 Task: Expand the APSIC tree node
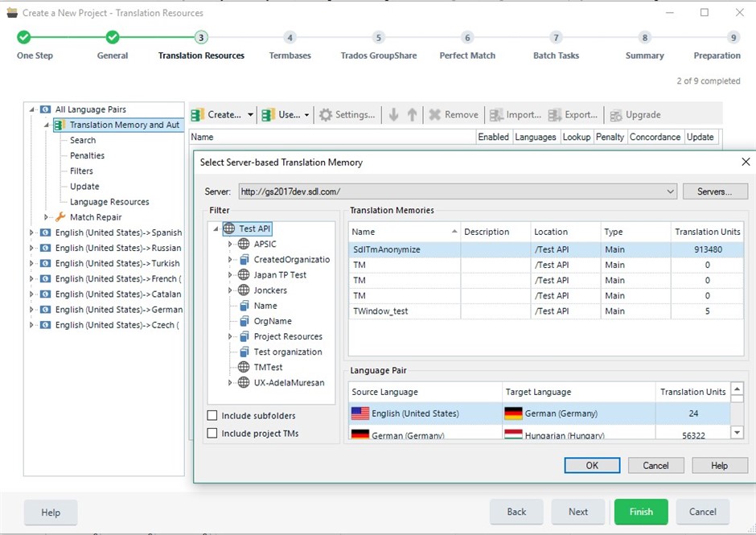tap(230, 244)
